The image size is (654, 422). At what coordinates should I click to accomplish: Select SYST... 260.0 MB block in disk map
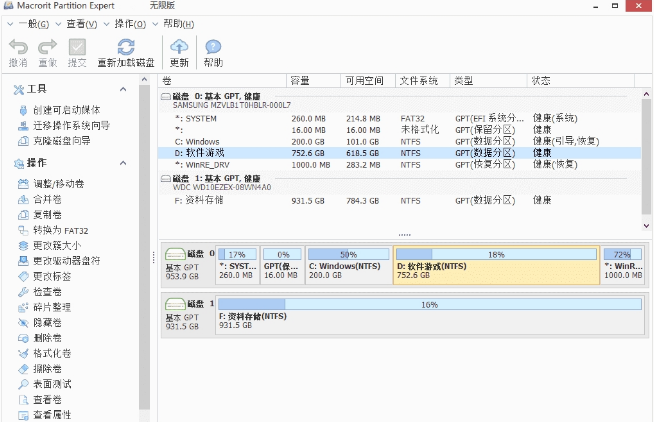coord(237,265)
